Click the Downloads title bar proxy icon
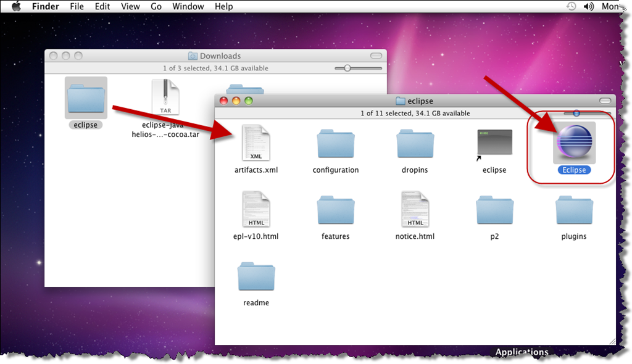Viewport: 632px width, 364px height. point(193,56)
